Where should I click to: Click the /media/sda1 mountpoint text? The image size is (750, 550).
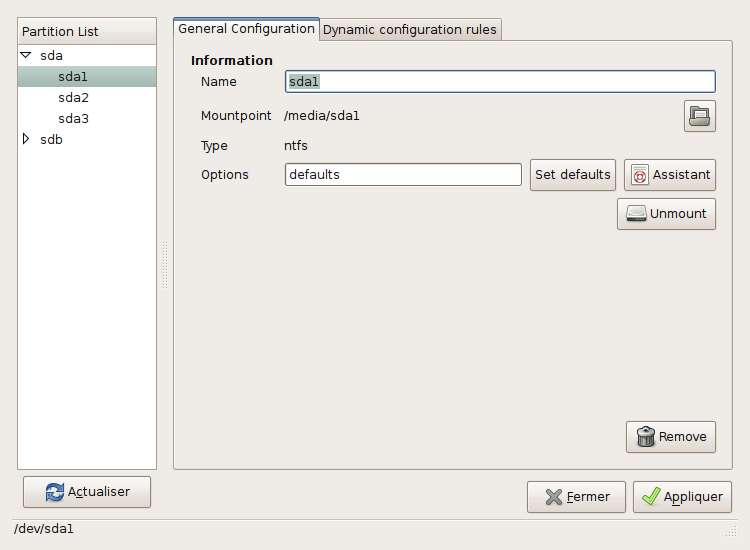(x=321, y=116)
